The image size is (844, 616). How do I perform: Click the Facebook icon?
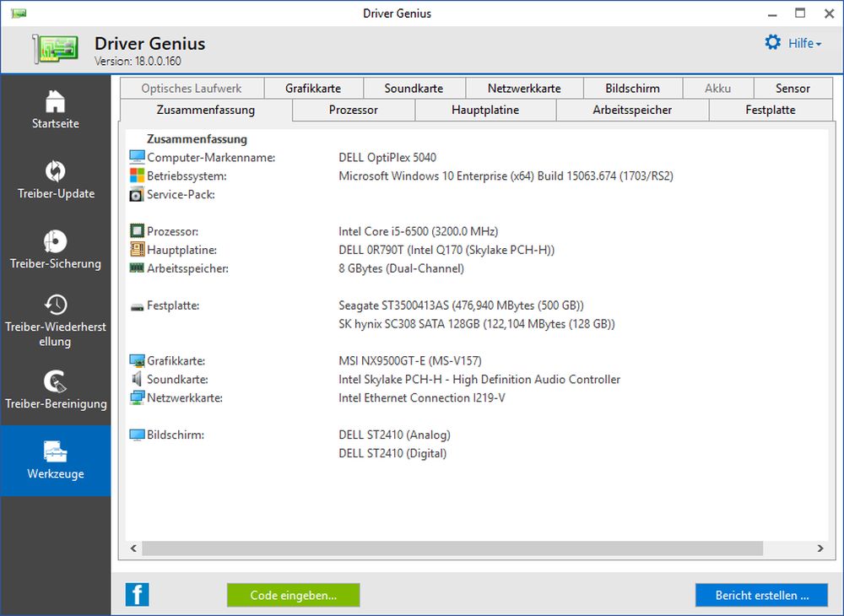click(137, 595)
